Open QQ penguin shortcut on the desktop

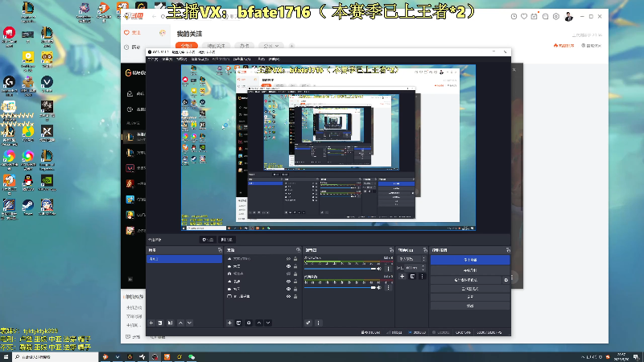coord(28,183)
